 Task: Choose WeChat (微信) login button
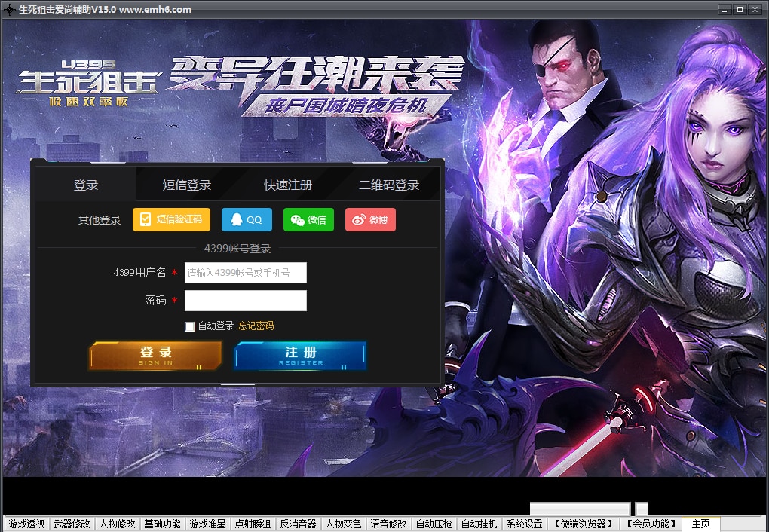308,219
